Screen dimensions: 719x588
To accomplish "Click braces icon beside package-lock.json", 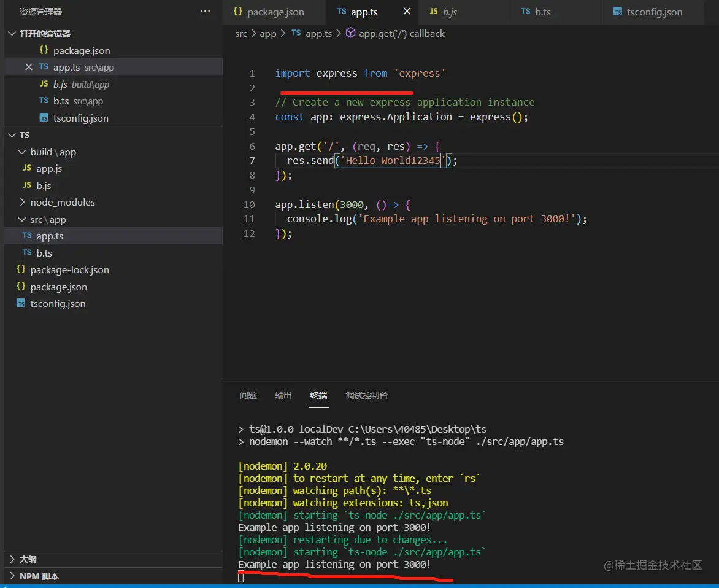I will pyautogui.click(x=21, y=269).
